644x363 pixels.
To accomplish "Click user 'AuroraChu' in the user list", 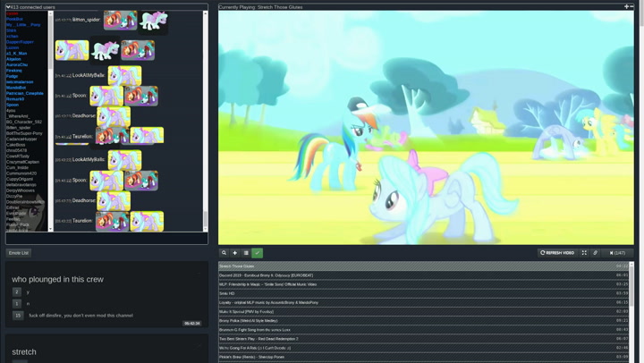I will [x=17, y=65].
